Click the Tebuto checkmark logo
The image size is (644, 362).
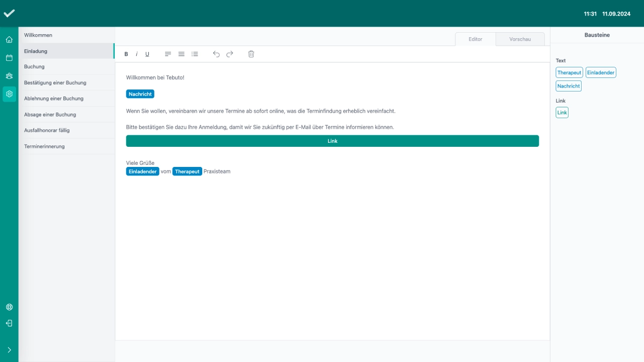(9, 14)
